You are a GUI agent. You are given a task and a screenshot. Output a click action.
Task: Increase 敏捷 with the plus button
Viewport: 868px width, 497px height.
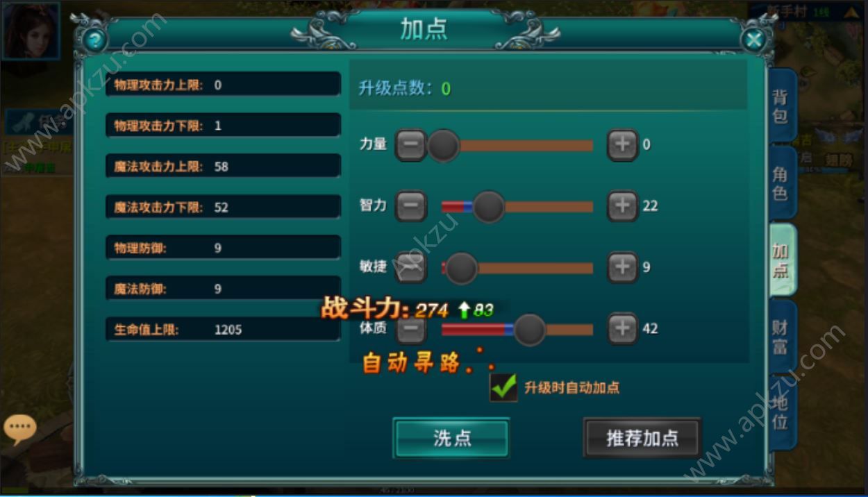[x=622, y=267]
